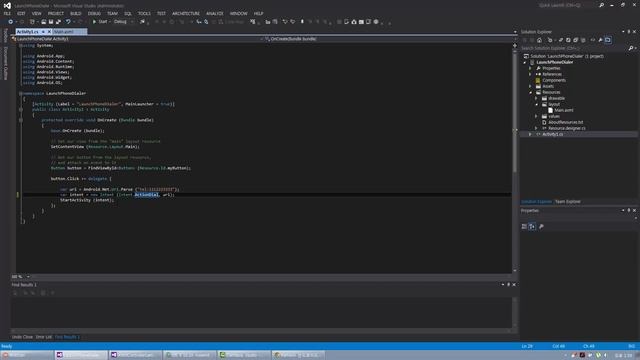Open the Debug configuration dropdown
The width and height of the screenshot is (640, 360).
(123, 22)
